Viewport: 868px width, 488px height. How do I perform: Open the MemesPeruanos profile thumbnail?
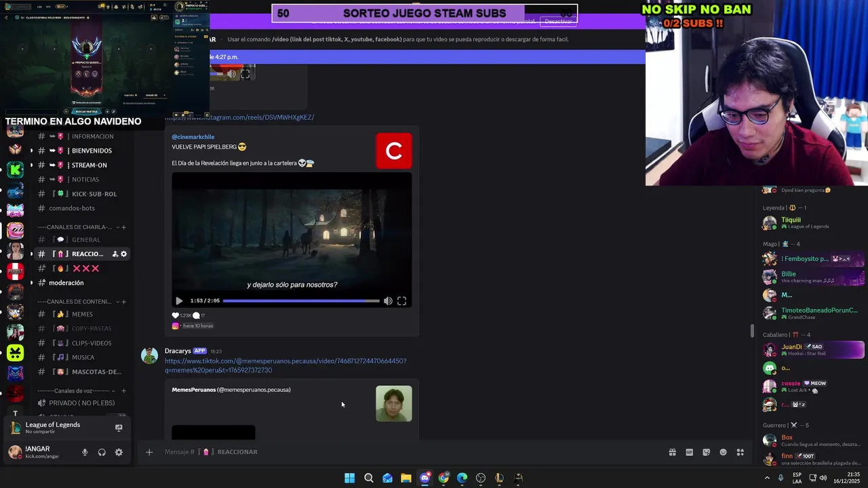click(x=394, y=403)
